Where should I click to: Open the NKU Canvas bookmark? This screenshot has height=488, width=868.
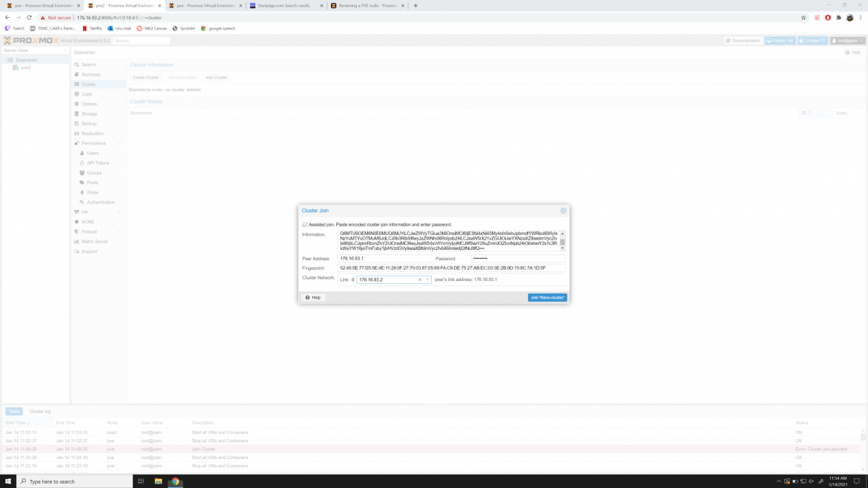[151, 28]
